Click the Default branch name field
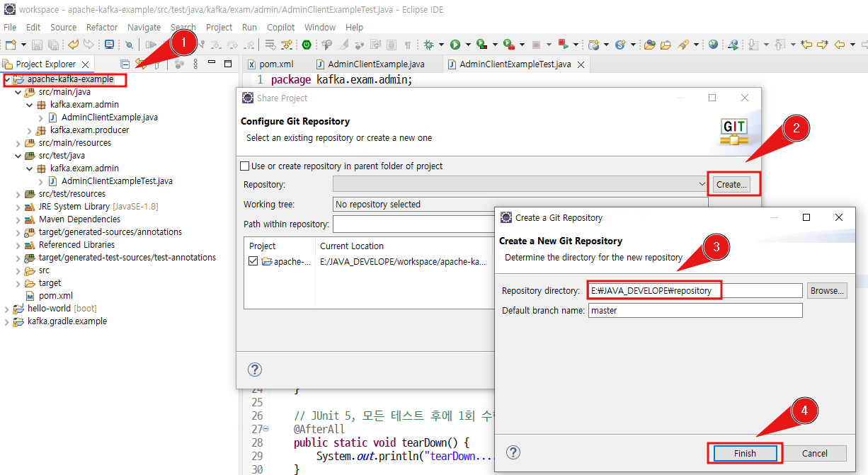Screen dimensions: 868x475 click(695, 311)
